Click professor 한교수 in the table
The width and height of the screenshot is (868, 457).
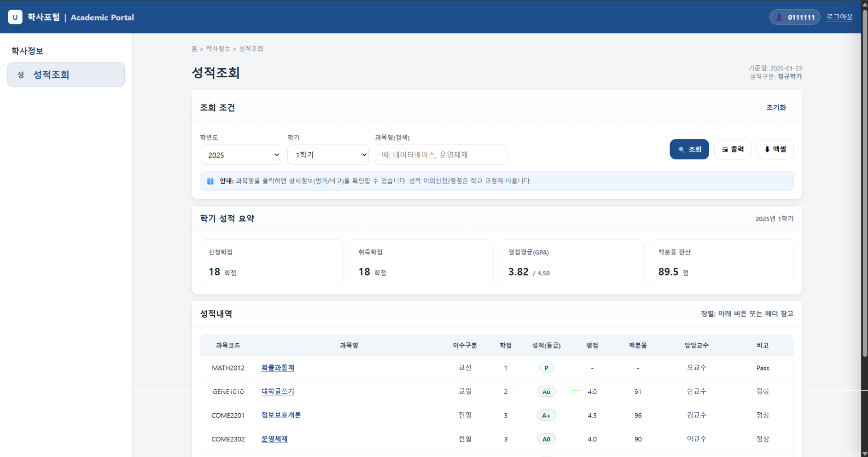pyautogui.click(x=696, y=392)
